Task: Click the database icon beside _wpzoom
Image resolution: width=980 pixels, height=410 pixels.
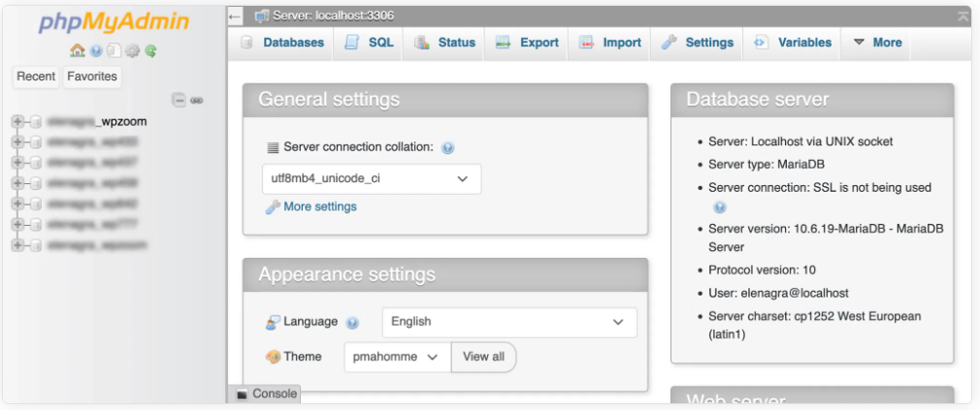Action: (x=36, y=122)
